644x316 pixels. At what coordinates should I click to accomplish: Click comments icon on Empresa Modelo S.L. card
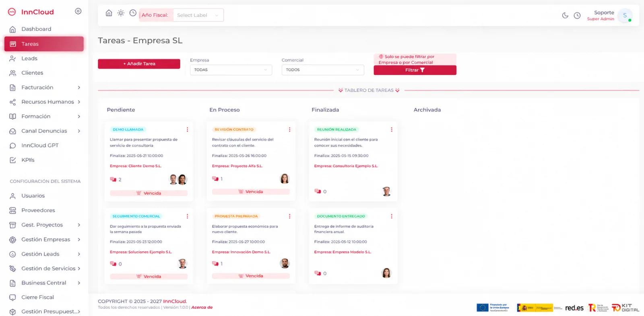pyautogui.click(x=318, y=273)
